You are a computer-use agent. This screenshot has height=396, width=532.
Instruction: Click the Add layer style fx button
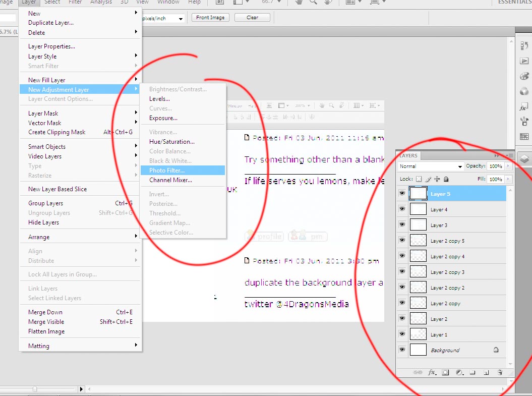tap(432, 373)
